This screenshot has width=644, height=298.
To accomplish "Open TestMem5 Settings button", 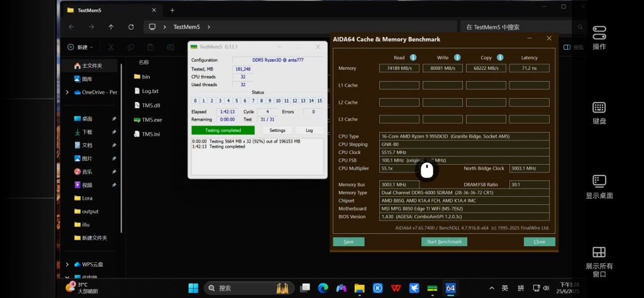I will pos(277,130).
